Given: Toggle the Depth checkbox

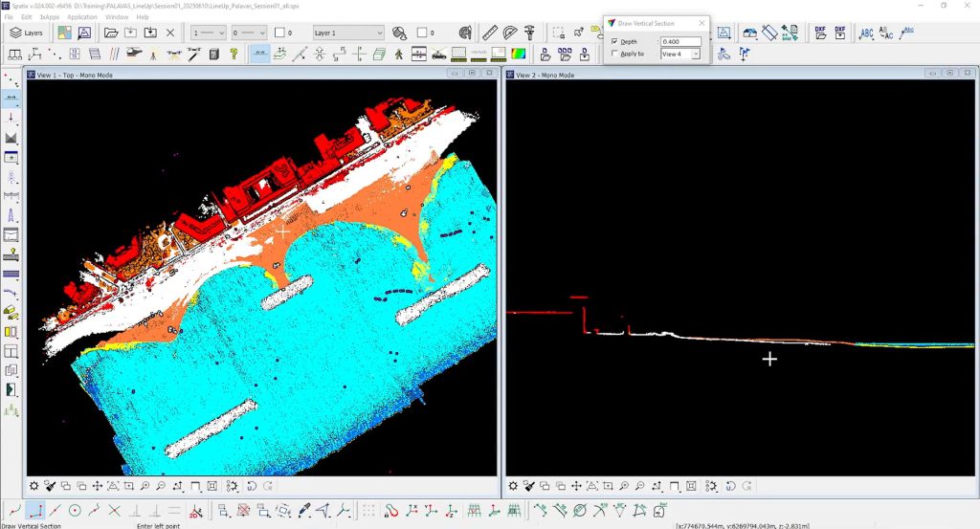Looking at the screenshot, I should click(x=614, y=41).
